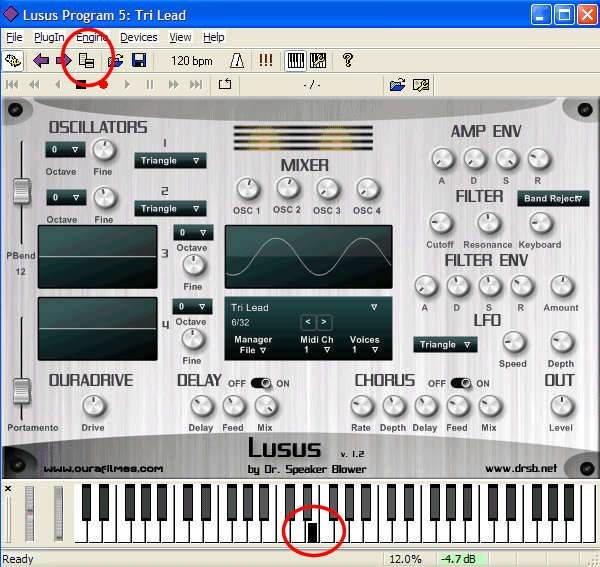Open oscillator 4 Octave dropdown
Image resolution: width=600 pixels, height=567 pixels.
pos(192,306)
